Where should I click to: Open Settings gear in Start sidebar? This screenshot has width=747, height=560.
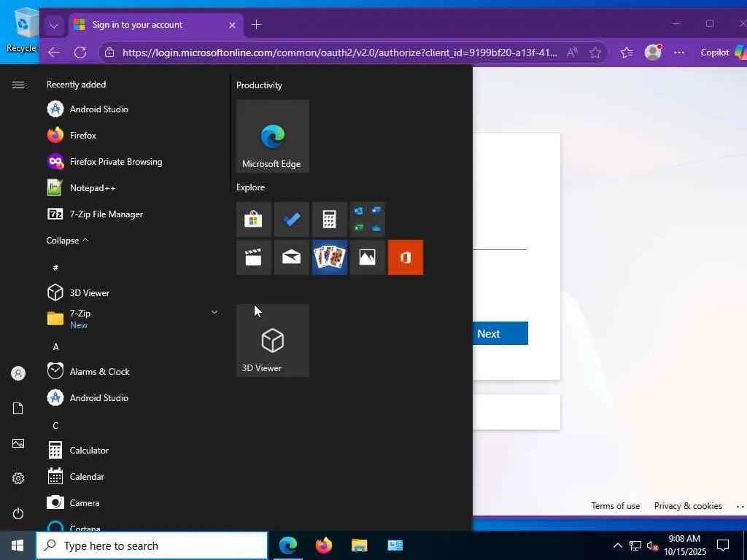pos(18,478)
